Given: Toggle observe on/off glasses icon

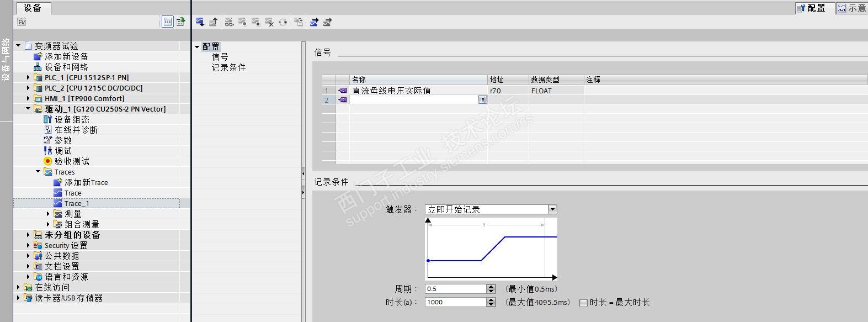Looking at the screenshot, I should coord(228,22).
